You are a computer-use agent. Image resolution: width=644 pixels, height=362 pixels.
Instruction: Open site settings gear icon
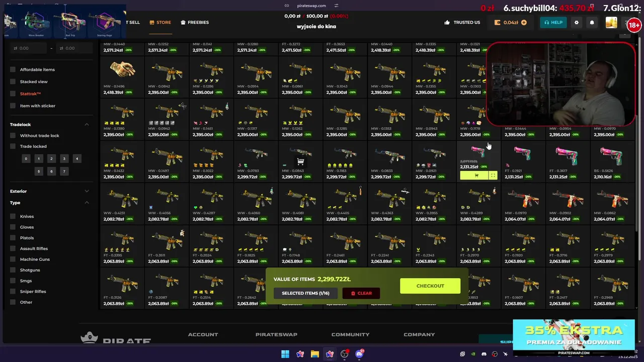point(577,22)
